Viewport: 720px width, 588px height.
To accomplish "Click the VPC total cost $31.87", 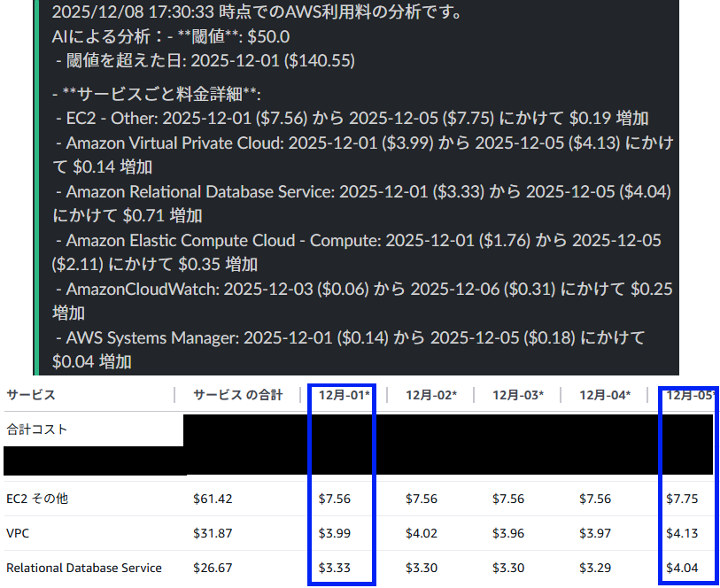I will click(x=213, y=533).
